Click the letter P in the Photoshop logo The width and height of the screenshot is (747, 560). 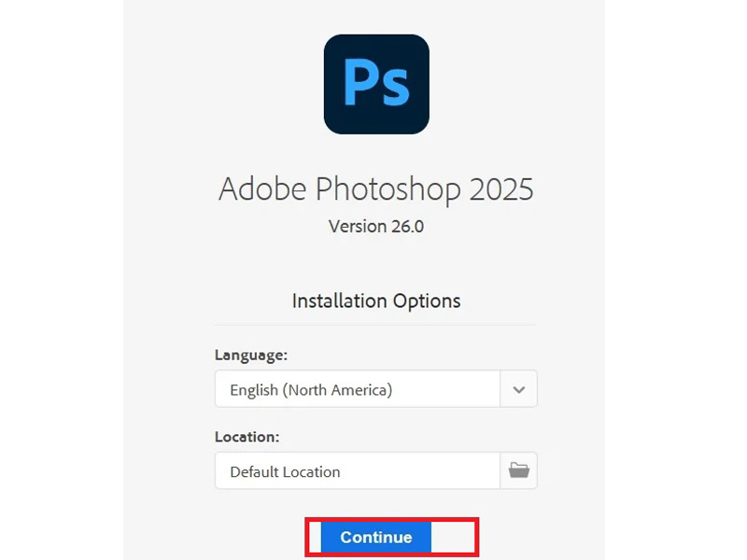click(x=359, y=82)
